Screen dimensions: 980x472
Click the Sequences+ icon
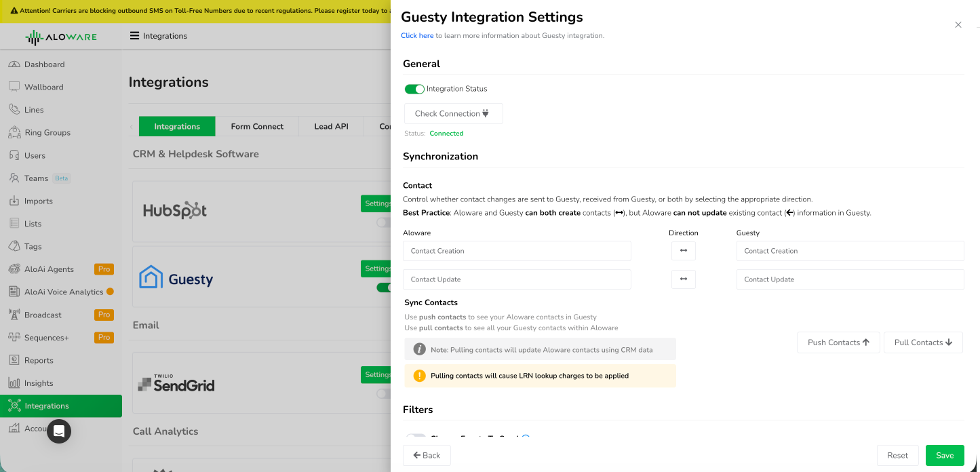click(x=14, y=337)
